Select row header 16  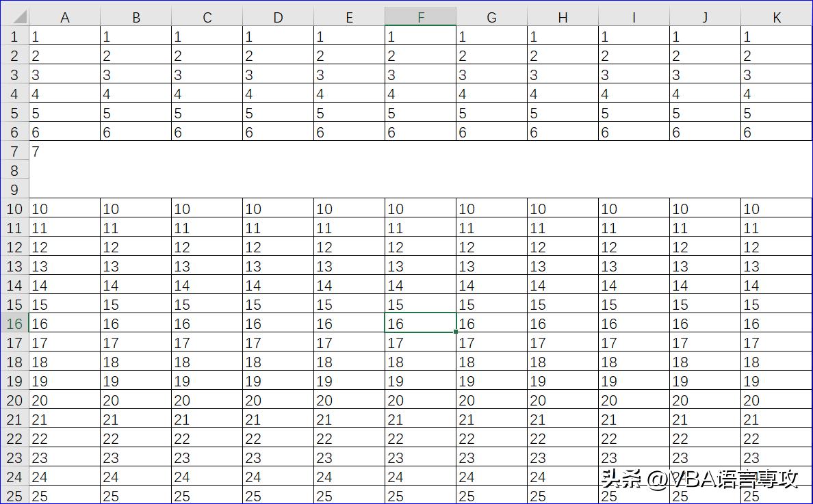pyautogui.click(x=14, y=323)
